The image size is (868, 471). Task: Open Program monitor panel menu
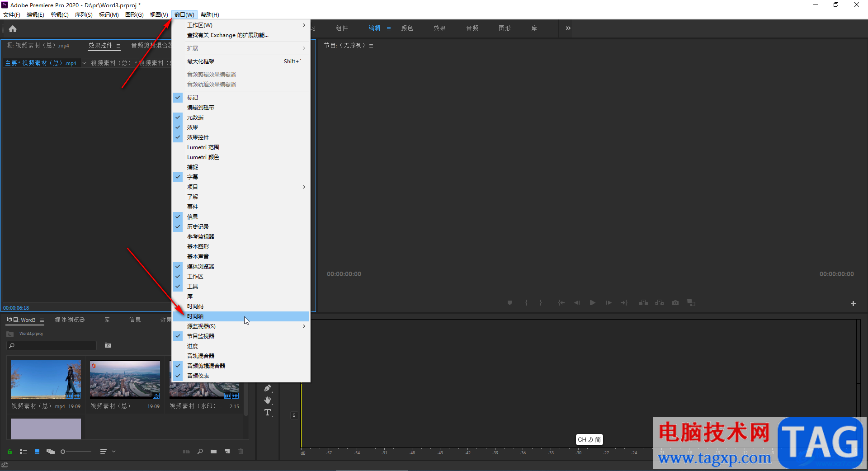click(371, 46)
